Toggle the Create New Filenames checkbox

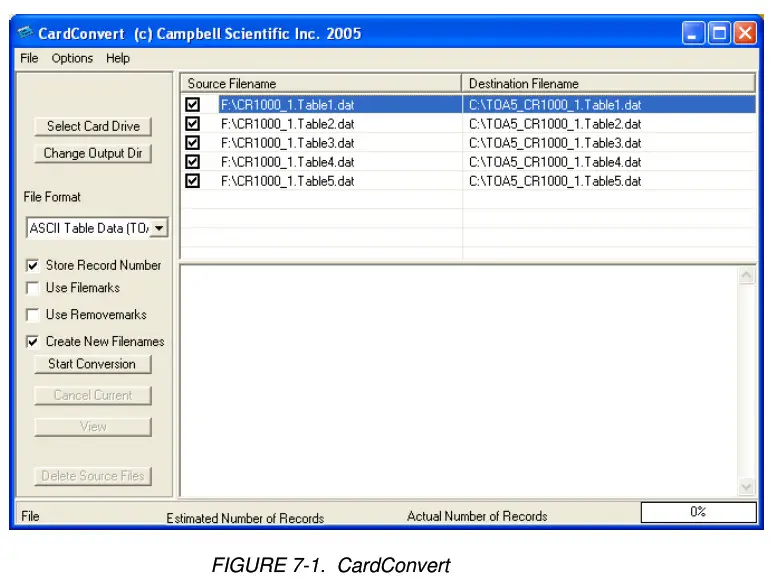click(32, 342)
